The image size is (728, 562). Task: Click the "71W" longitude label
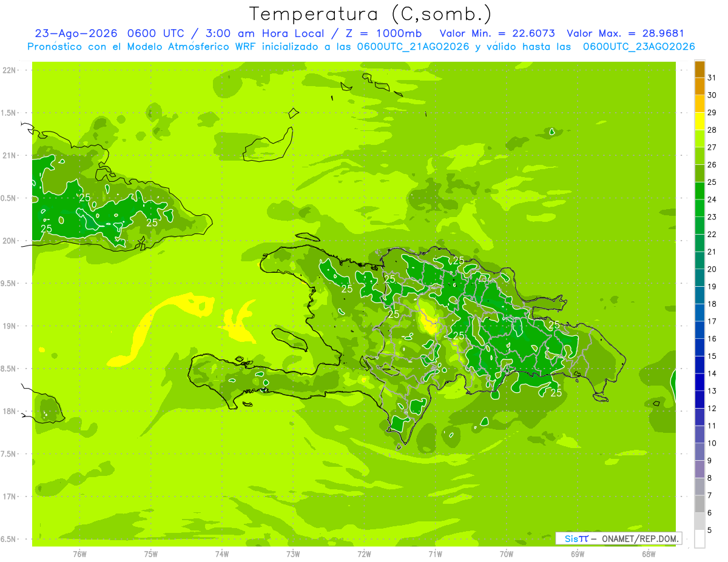coord(435,554)
